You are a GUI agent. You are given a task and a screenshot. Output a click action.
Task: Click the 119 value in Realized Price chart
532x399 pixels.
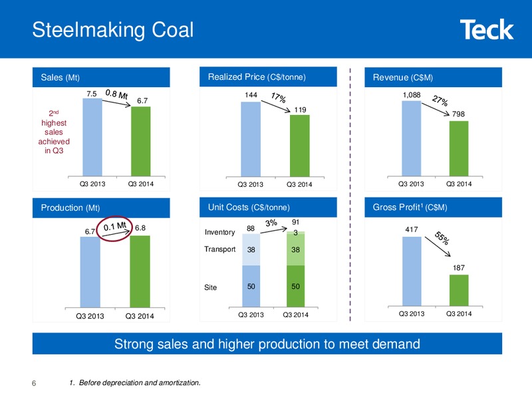click(x=300, y=110)
